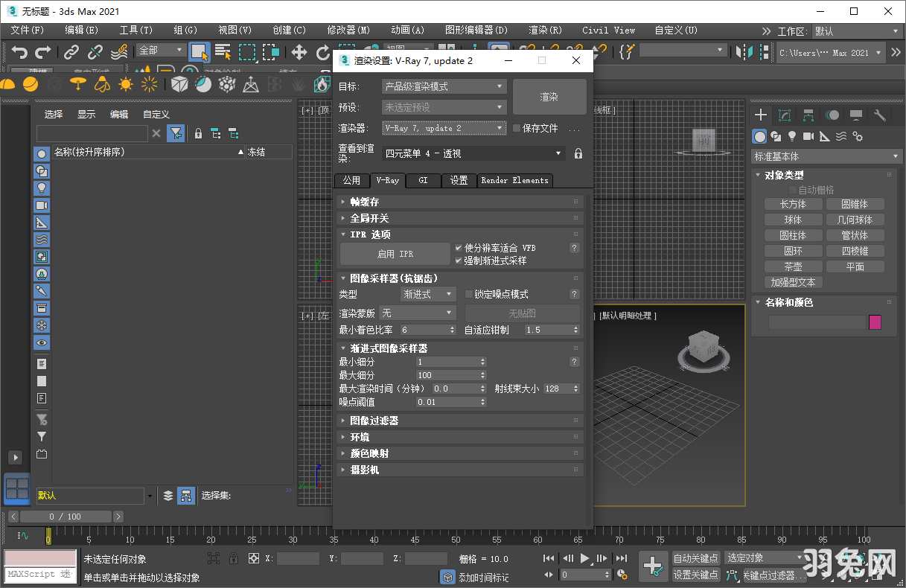The width and height of the screenshot is (906, 588).
Task: Open the Hierarchy panel
Action: pyautogui.click(x=807, y=115)
